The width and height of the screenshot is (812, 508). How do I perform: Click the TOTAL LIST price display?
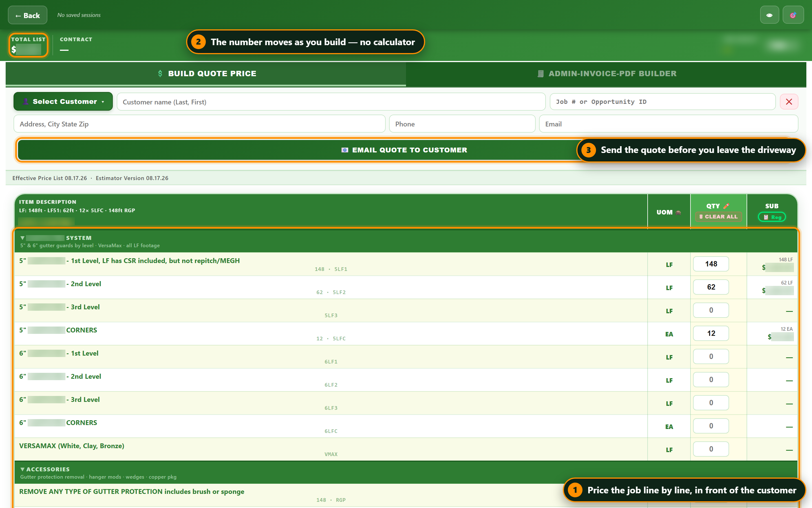(28, 45)
